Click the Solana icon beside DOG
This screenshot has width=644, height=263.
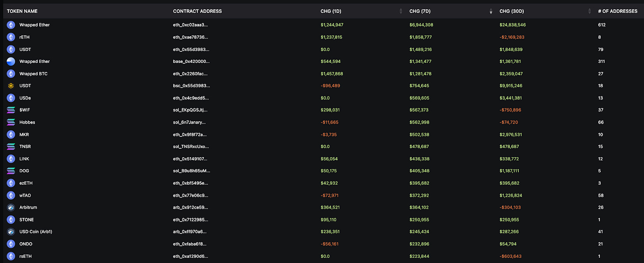11,171
